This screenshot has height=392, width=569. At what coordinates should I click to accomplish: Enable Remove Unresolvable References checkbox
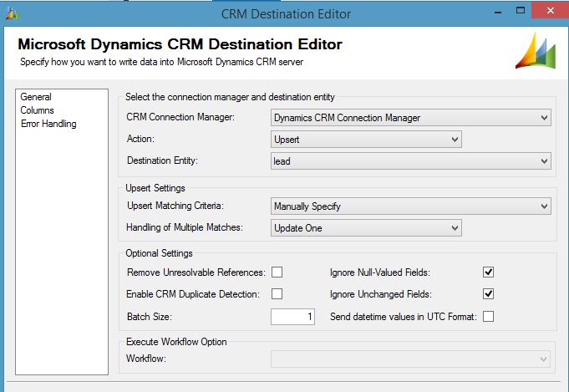click(x=277, y=272)
